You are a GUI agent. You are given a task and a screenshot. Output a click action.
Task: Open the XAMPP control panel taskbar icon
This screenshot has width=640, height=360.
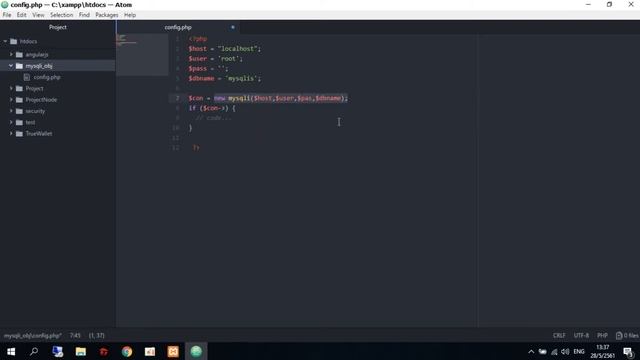(173, 351)
